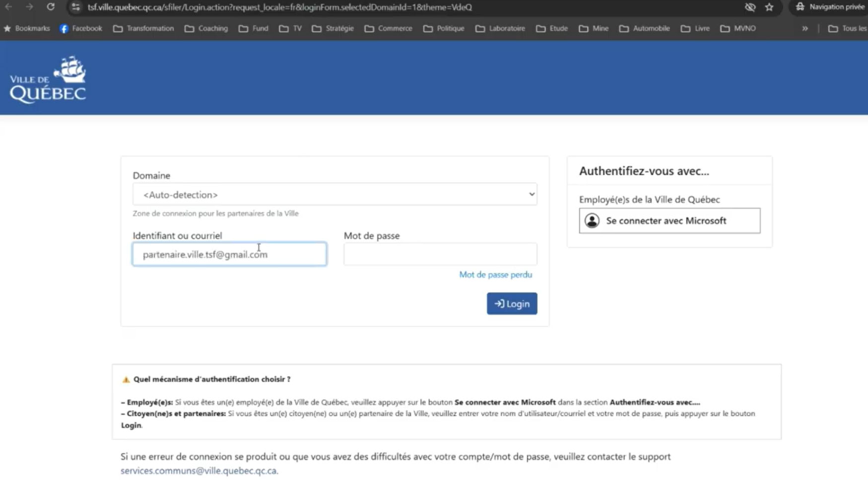Reload the current page
This screenshot has width=868, height=487.
51,7
